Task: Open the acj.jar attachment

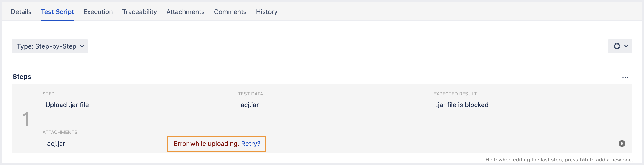Action: pos(56,144)
